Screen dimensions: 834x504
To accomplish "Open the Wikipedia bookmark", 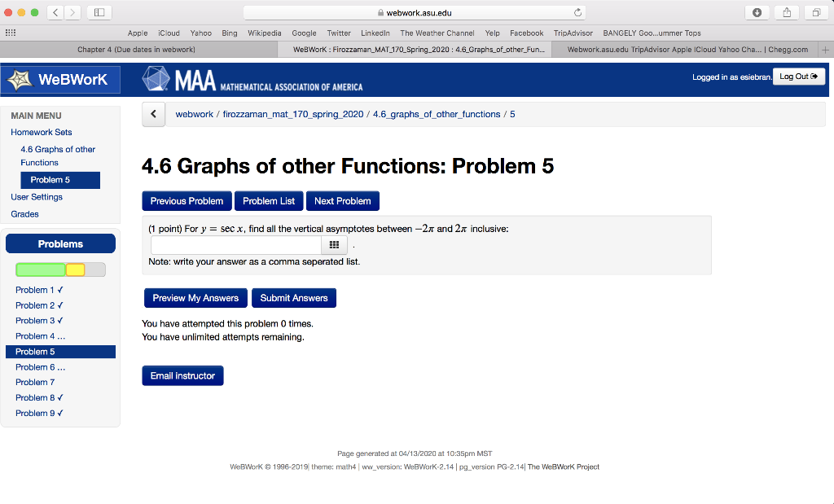I will (264, 33).
